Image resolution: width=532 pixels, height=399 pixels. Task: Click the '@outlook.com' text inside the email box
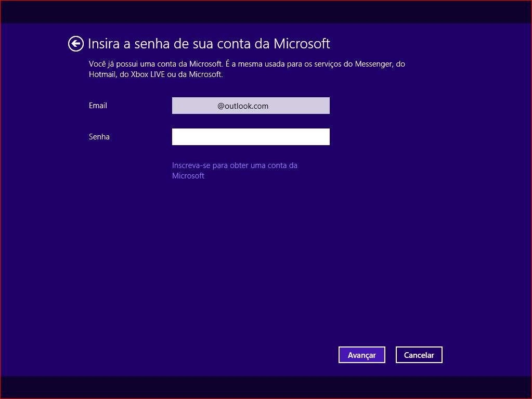pyautogui.click(x=243, y=106)
